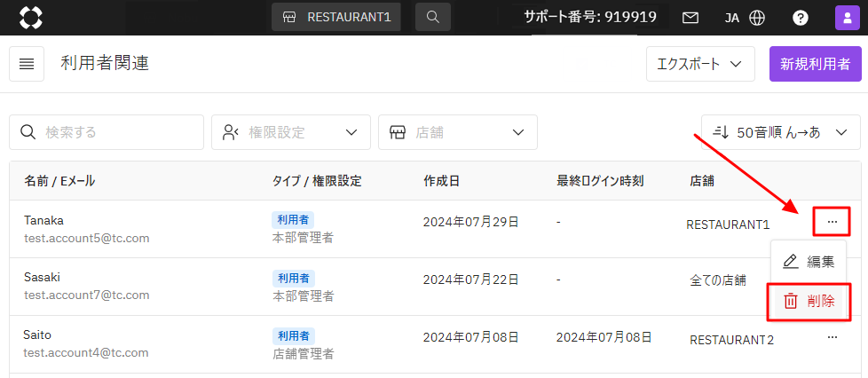Expand the エクスポート dropdown
This screenshot has width=868, height=378.
(699, 64)
